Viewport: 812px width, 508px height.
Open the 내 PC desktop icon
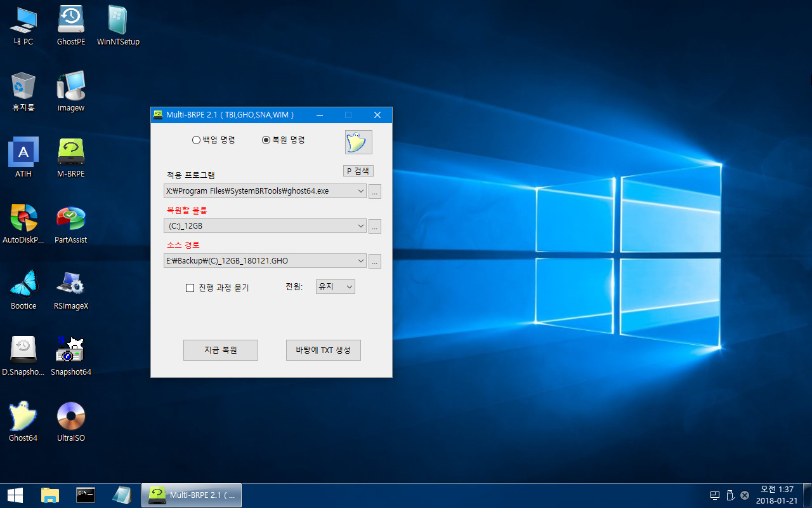(x=23, y=25)
